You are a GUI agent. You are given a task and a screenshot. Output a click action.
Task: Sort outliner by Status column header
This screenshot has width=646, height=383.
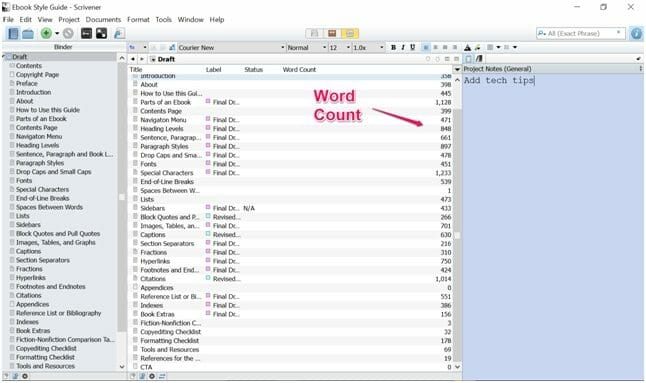point(253,70)
